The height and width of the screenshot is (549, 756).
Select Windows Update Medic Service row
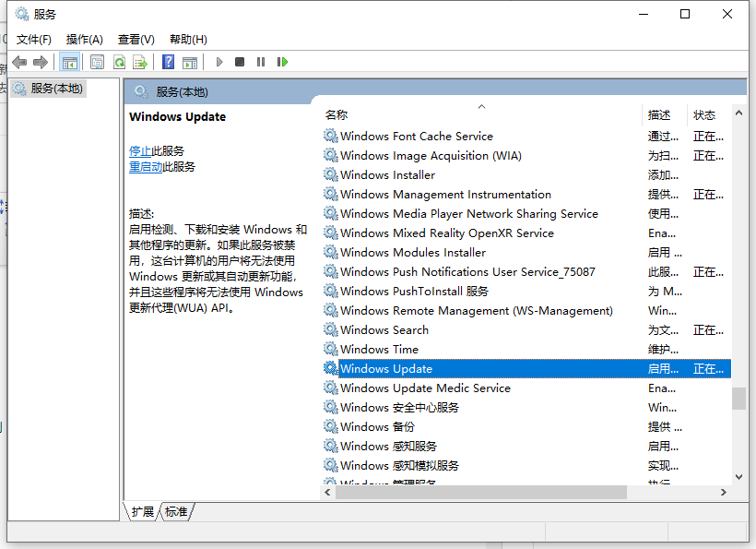[x=526, y=388]
